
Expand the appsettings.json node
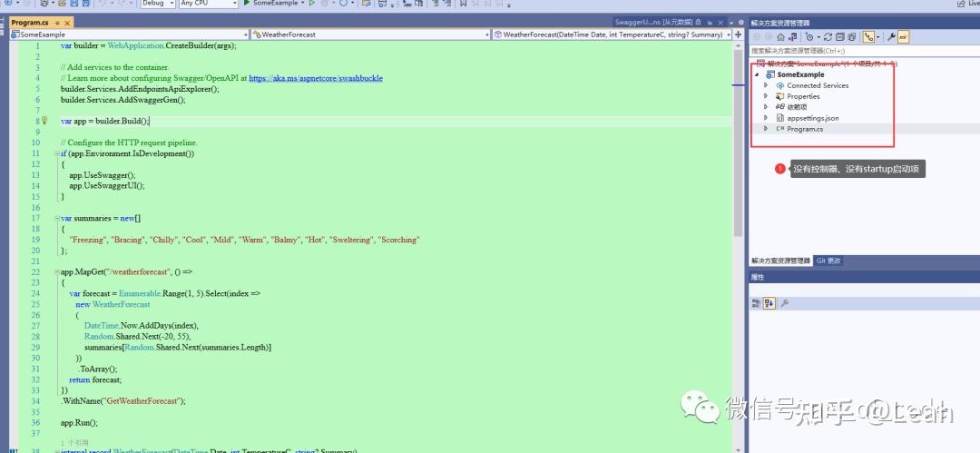pyautogui.click(x=766, y=118)
